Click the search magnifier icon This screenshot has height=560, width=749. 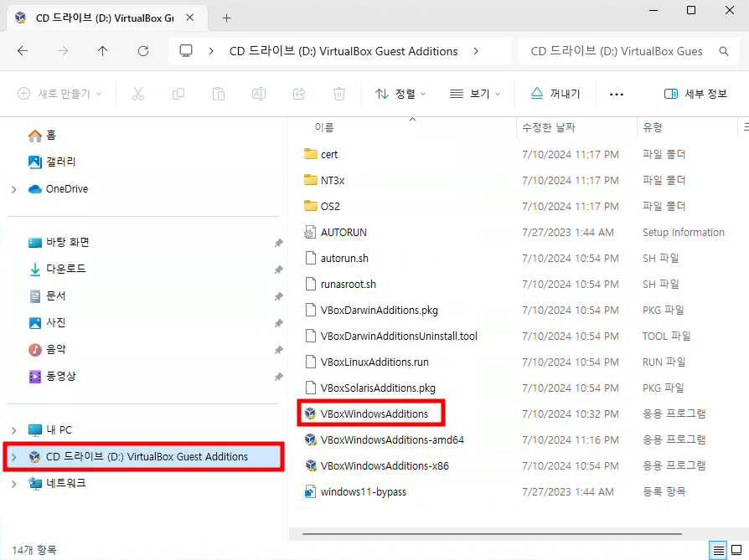click(724, 51)
